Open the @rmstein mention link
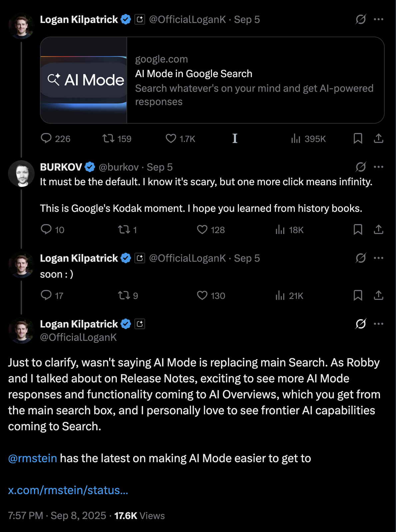 33,458
